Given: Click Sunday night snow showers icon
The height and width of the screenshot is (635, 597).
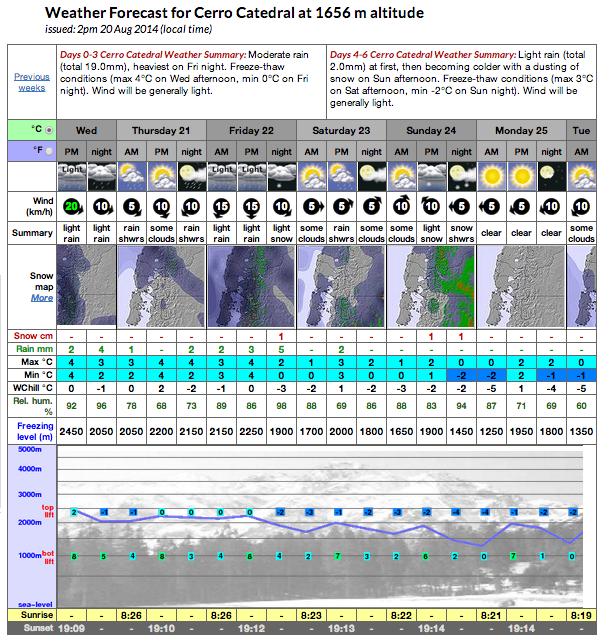Looking at the screenshot, I should [461, 176].
